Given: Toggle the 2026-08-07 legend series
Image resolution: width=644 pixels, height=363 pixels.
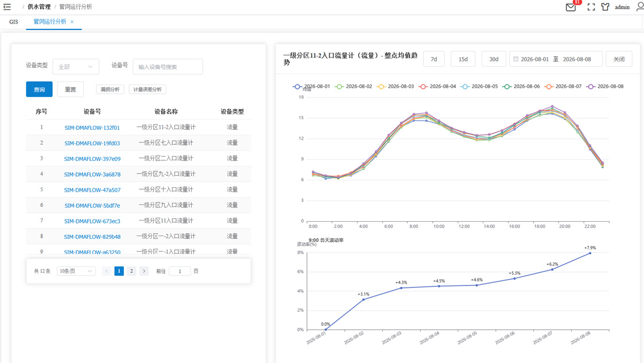Looking at the screenshot, I should (562, 86).
